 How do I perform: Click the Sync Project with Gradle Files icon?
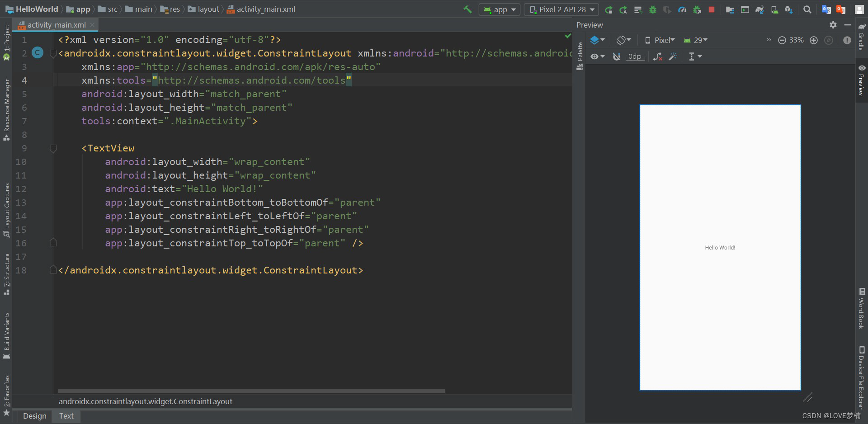(x=759, y=9)
